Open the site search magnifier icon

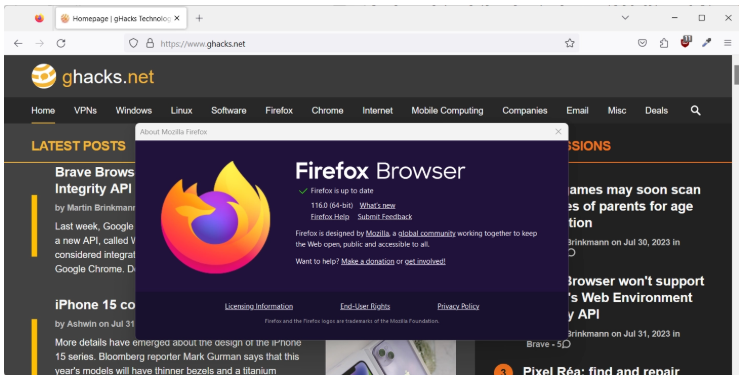click(695, 110)
